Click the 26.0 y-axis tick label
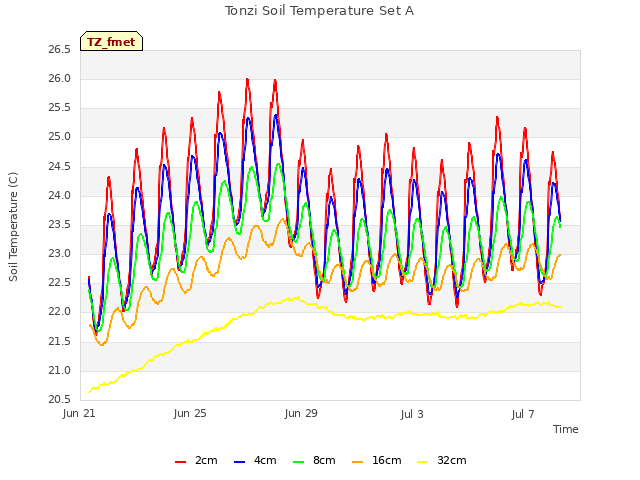The width and height of the screenshot is (640, 480). (60, 79)
